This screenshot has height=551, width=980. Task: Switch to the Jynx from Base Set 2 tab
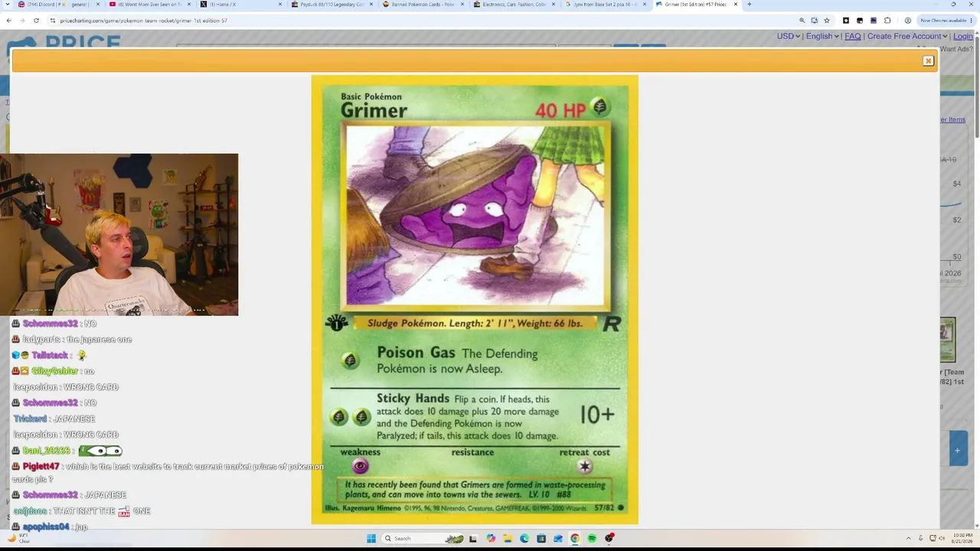pyautogui.click(x=605, y=5)
